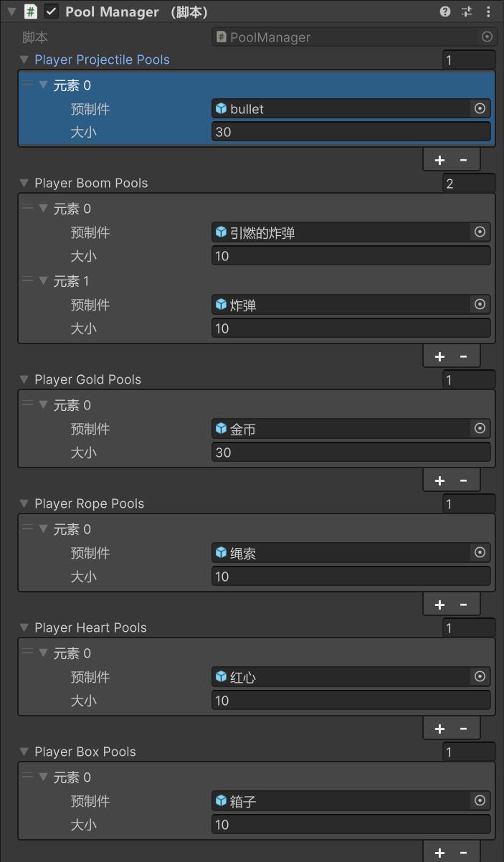Collapse the Pool Manager component foldout
504x862 pixels.
[11, 11]
